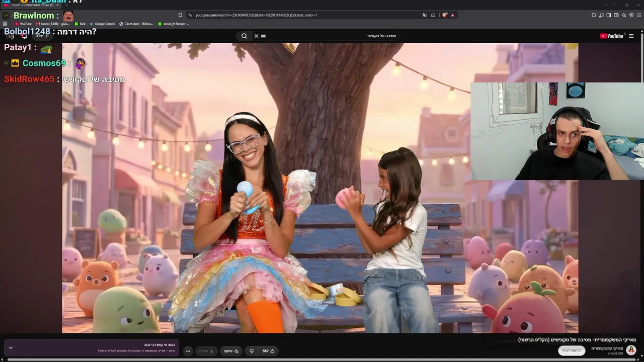Click the streamer webcam overlay
644x362 pixels.
coord(557,131)
